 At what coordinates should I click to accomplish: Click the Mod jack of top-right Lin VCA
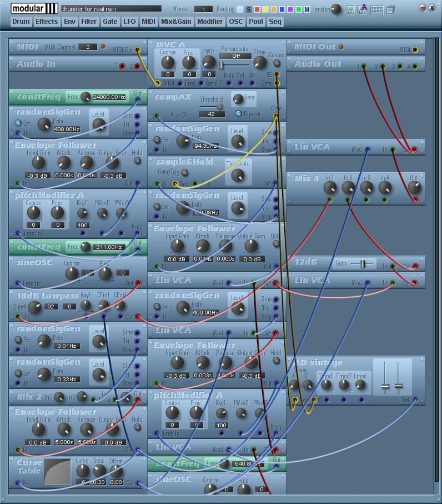368,149
